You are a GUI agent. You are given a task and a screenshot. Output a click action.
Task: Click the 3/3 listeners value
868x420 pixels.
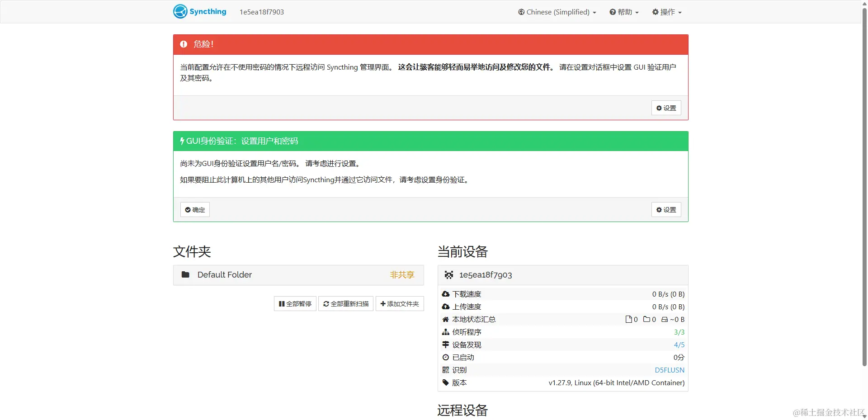679,332
